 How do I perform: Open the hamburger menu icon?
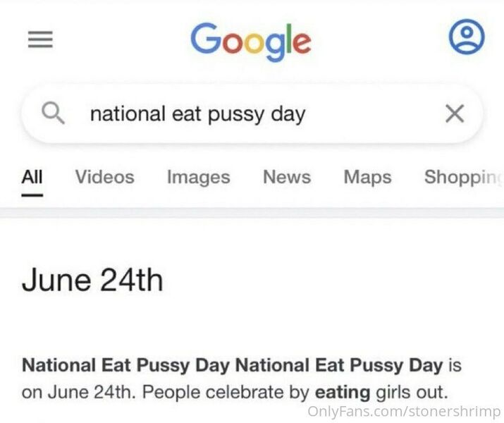[40, 39]
